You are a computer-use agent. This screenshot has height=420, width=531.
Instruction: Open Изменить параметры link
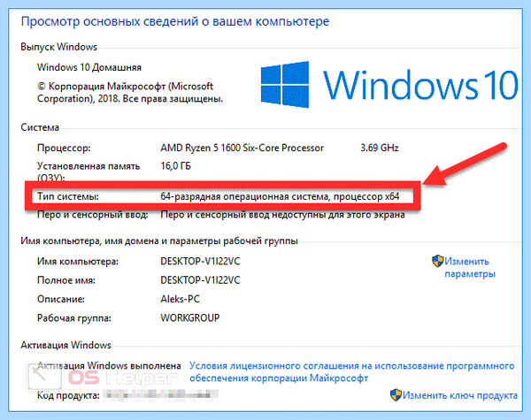coord(470,267)
